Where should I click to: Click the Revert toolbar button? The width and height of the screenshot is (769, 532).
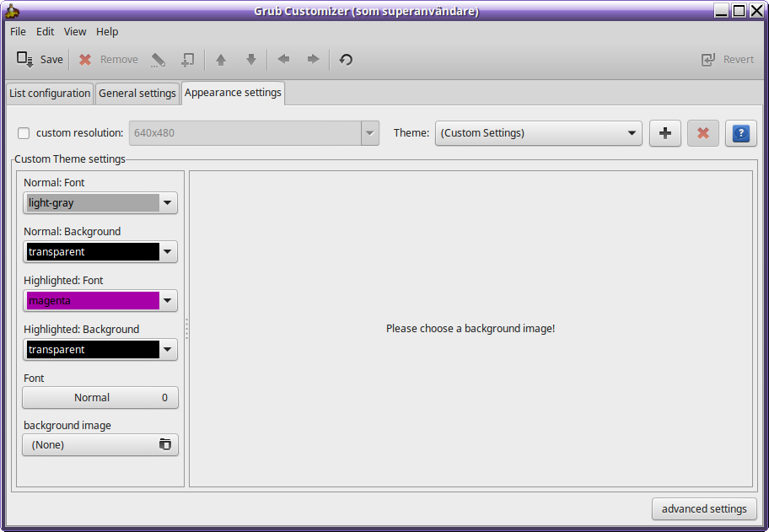pyautogui.click(x=728, y=60)
